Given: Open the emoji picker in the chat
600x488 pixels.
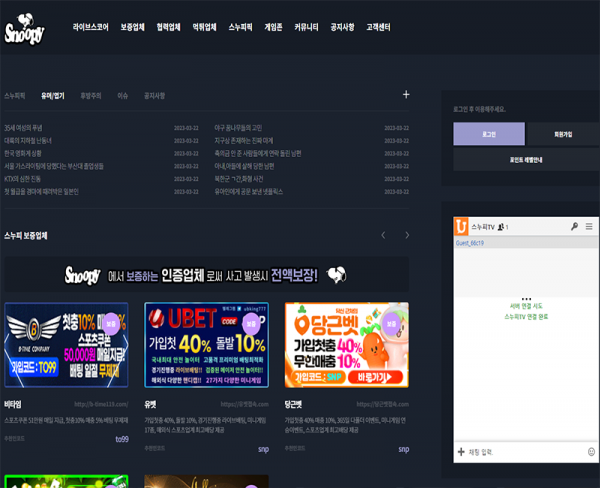Looking at the screenshot, I should click(x=591, y=452).
